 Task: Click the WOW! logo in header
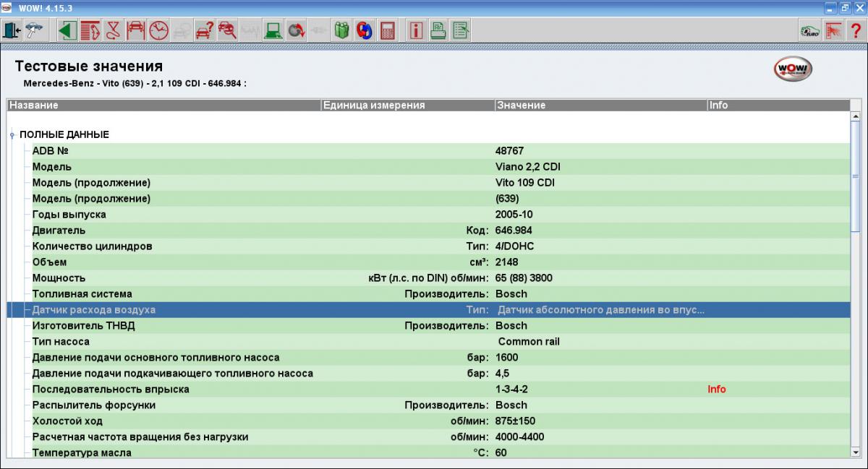tap(793, 69)
